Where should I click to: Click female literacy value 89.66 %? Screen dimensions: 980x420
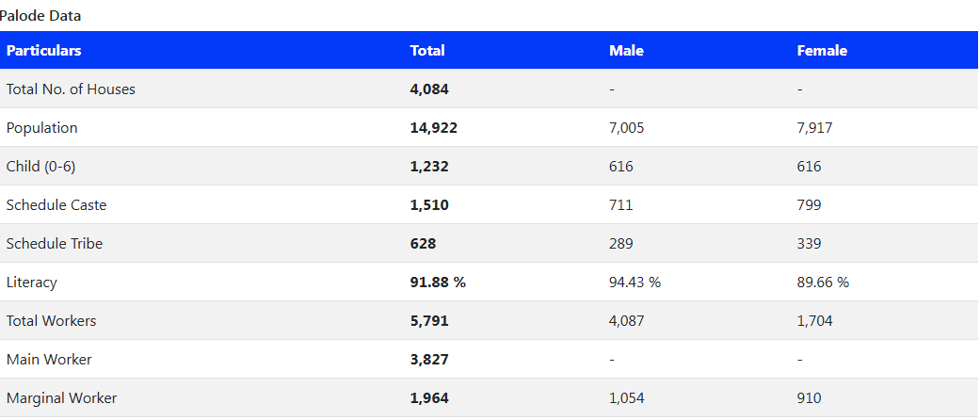[x=823, y=283]
